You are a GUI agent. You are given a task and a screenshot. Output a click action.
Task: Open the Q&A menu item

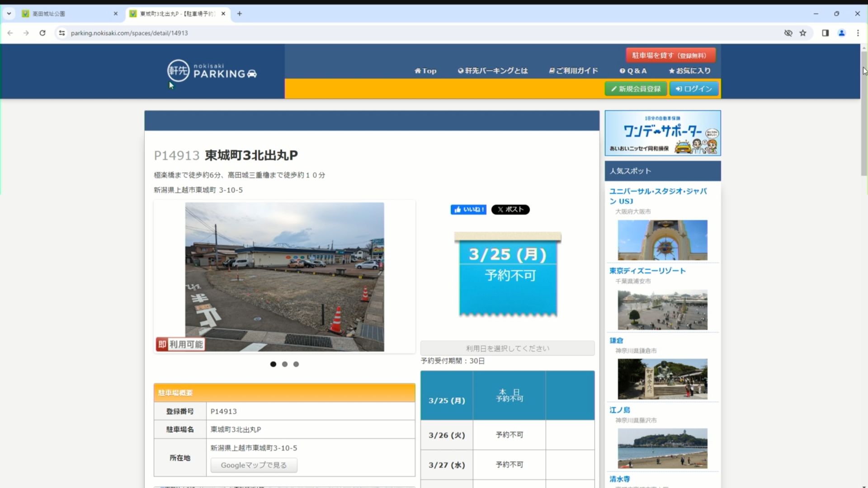(633, 71)
